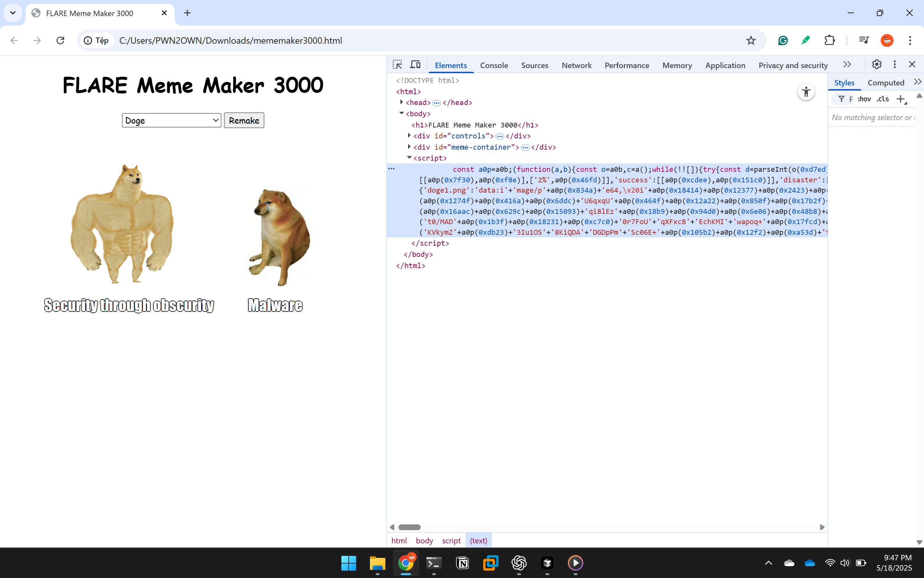The image size is (924, 578).
Task: Open a new browser tab
Action: (x=187, y=13)
